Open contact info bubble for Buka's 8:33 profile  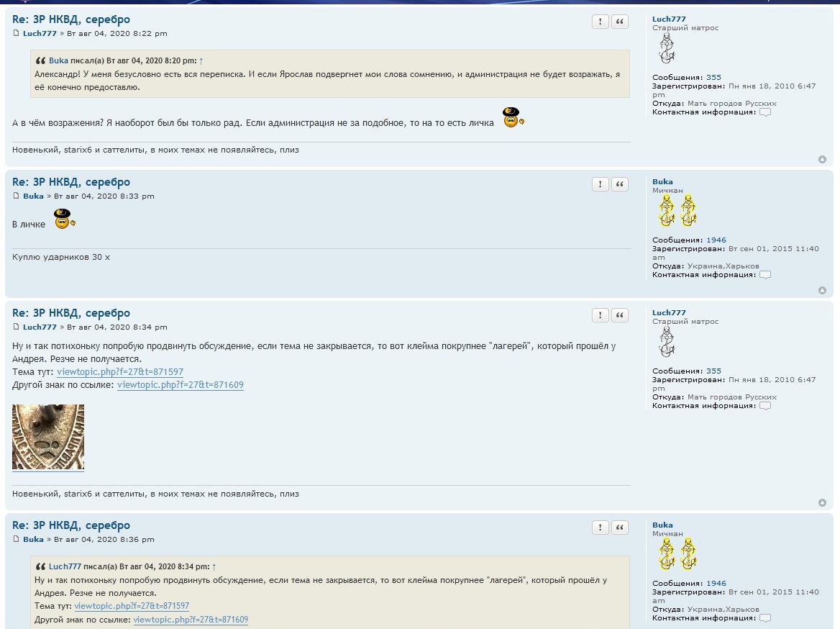[x=764, y=275]
